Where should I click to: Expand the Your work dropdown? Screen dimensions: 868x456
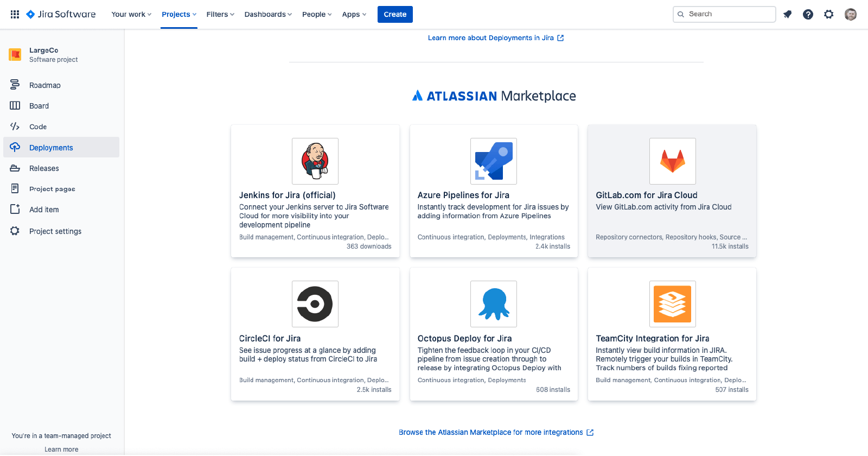point(131,14)
